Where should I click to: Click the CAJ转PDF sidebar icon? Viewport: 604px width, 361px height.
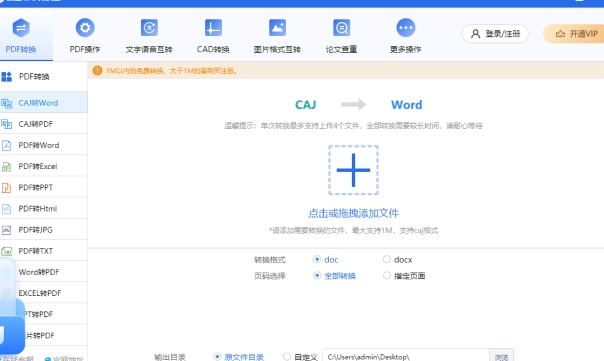coord(7,124)
